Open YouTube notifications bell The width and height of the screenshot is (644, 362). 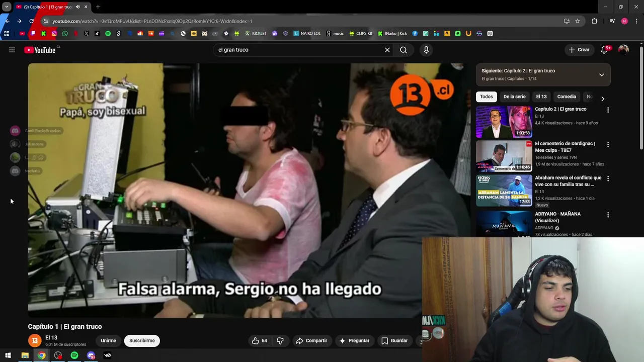pos(604,50)
